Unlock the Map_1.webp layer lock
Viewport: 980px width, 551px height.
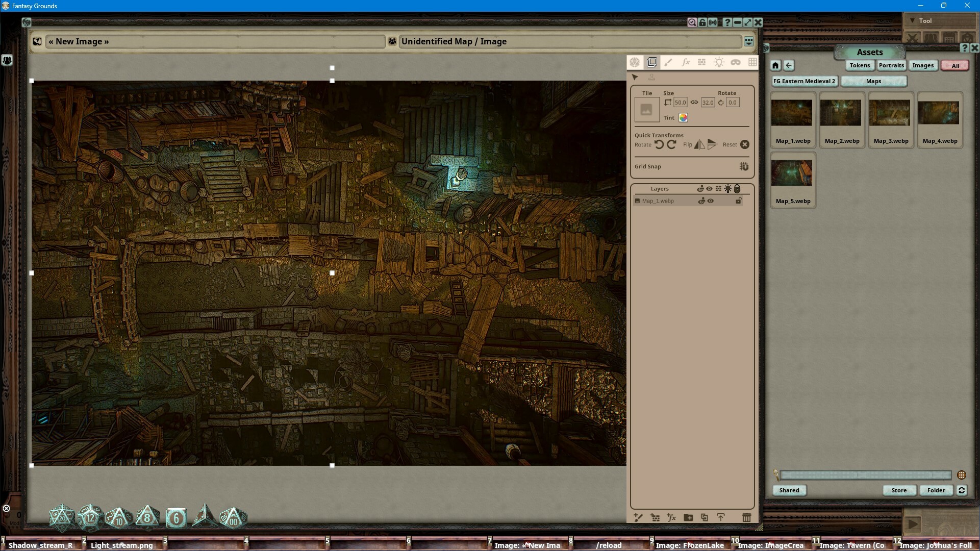pyautogui.click(x=739, y=201)
